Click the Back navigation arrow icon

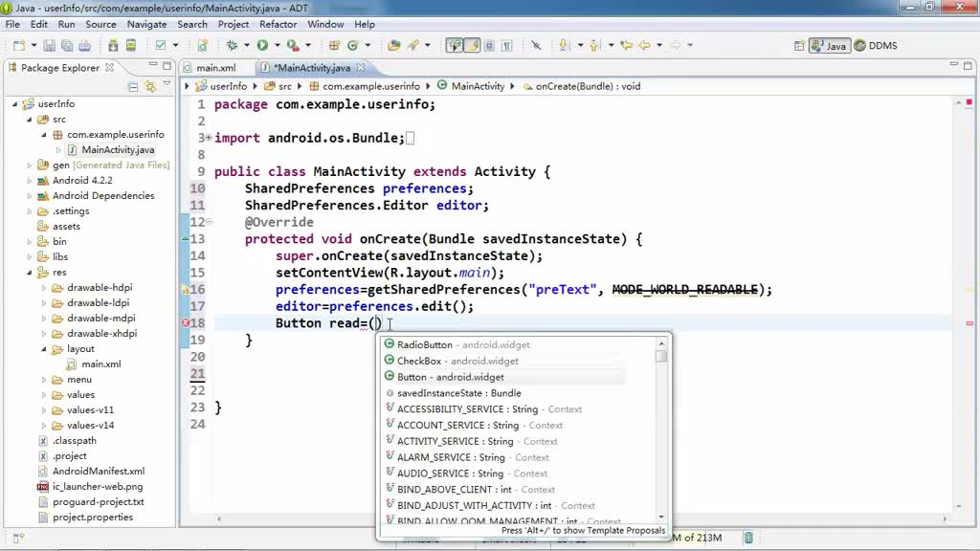pyautogui.click(x=644, y=46)
